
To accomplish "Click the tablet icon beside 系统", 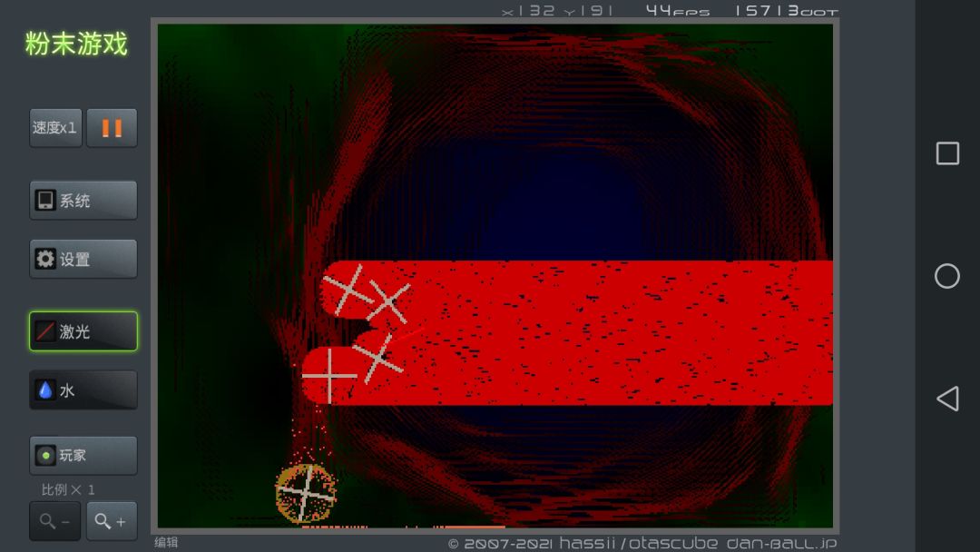I will 45,200.
